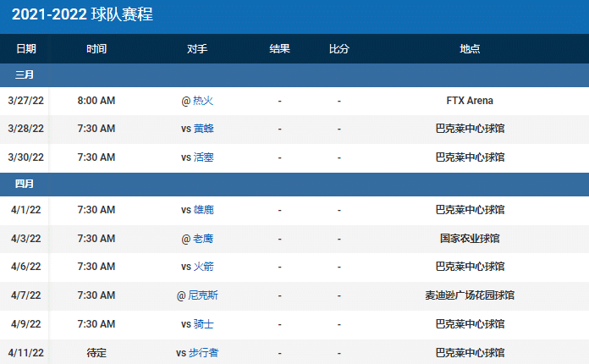Click the 2021-2022 球队赛程 title

[x=83, y=15]
